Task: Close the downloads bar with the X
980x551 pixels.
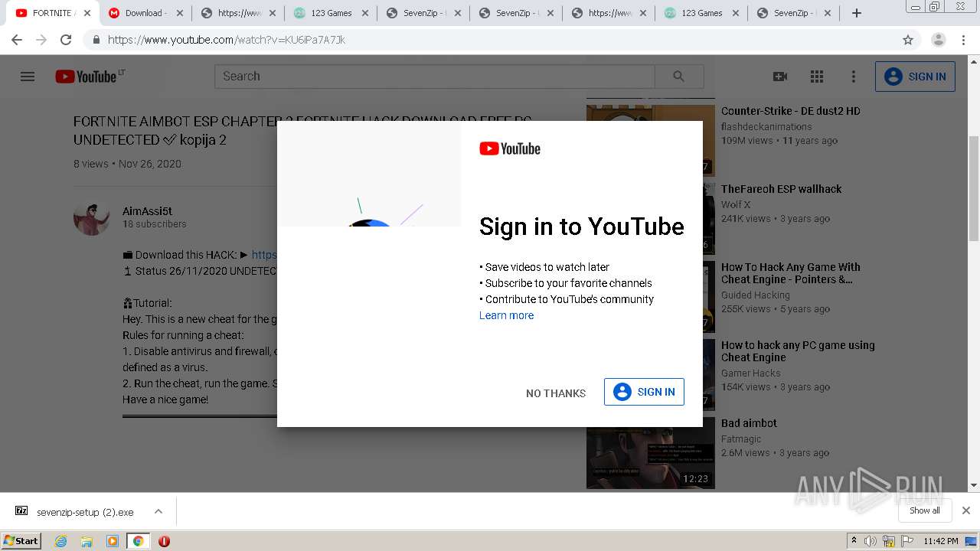Action: (x=966, y=510)
